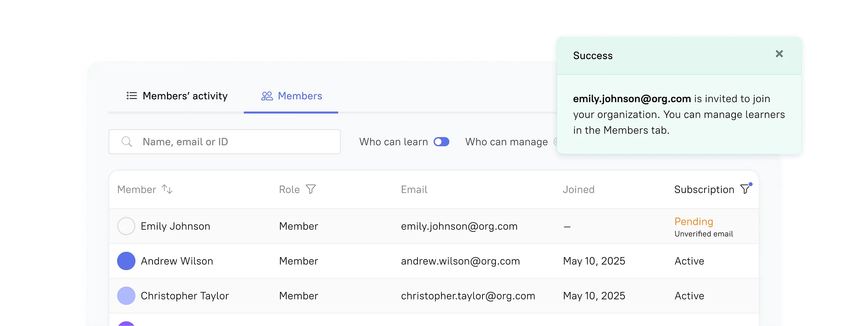This screenshot has width=868, height=326.
Task: Click Unverified email note under Pending
Action: tap(704, 234)
